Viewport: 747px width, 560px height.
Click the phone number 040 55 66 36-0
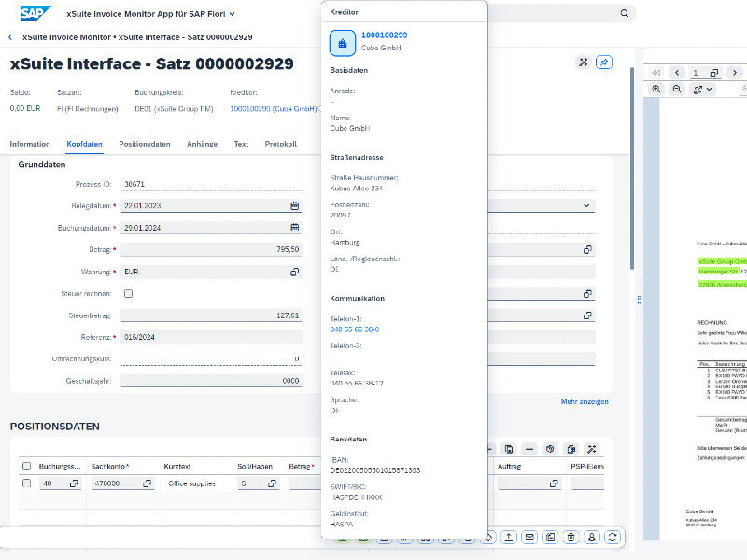click(x=355, y=329)
